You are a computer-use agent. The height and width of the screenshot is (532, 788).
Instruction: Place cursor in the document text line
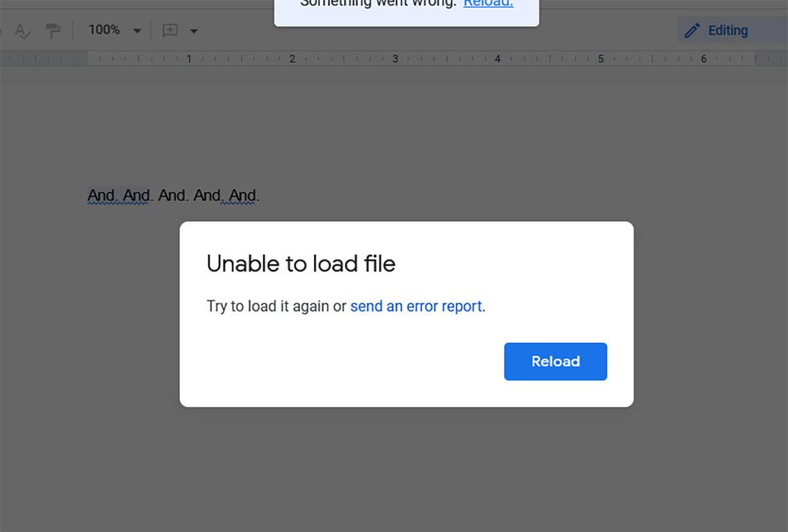[174, 195]
